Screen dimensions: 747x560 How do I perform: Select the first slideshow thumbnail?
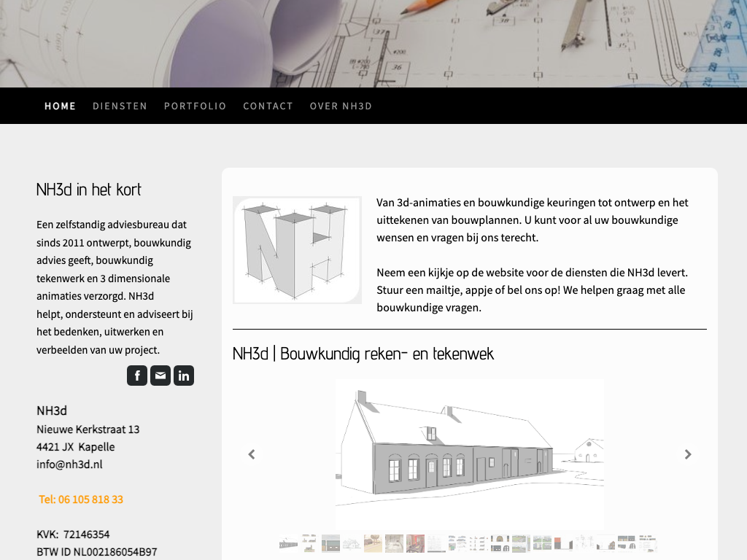[x=288, y=543]
